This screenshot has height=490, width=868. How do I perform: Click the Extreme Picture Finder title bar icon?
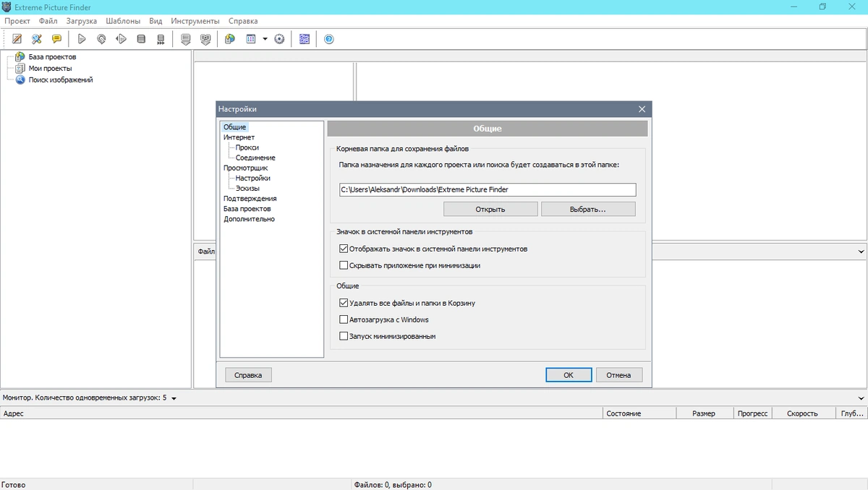7,7
